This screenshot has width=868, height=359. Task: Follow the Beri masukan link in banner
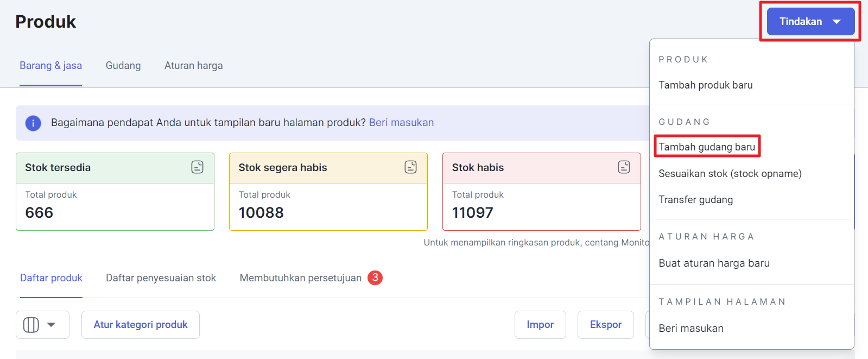click(401, 123)
